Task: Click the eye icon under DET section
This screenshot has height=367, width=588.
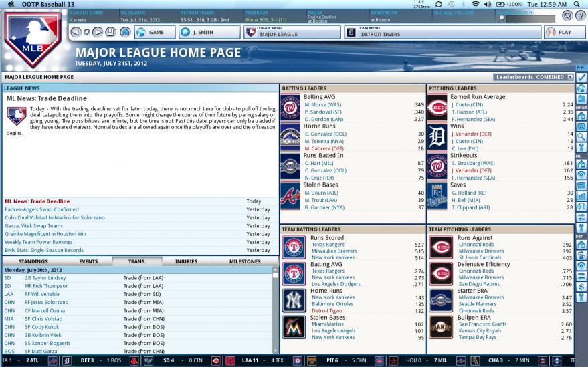Action: 581,266
